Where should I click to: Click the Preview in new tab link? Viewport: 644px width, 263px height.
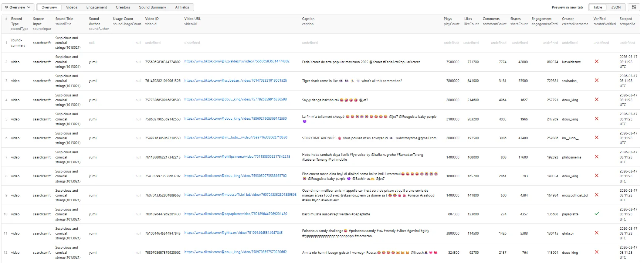coord(567,7)
